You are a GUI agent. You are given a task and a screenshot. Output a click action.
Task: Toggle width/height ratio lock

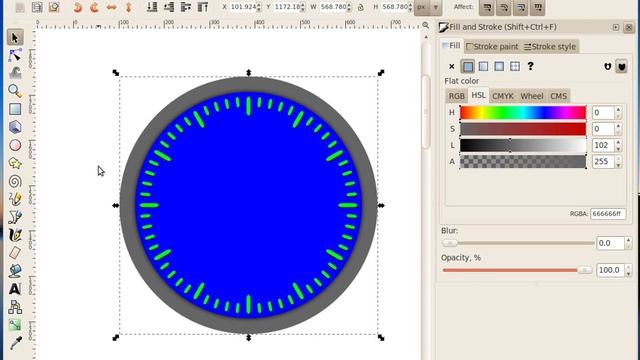click(360, 7)
